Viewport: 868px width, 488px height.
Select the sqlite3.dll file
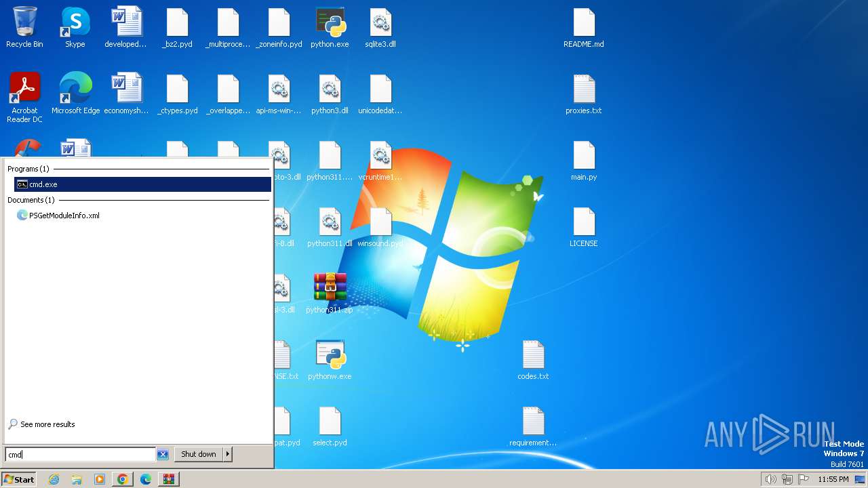tap(380, 28)
